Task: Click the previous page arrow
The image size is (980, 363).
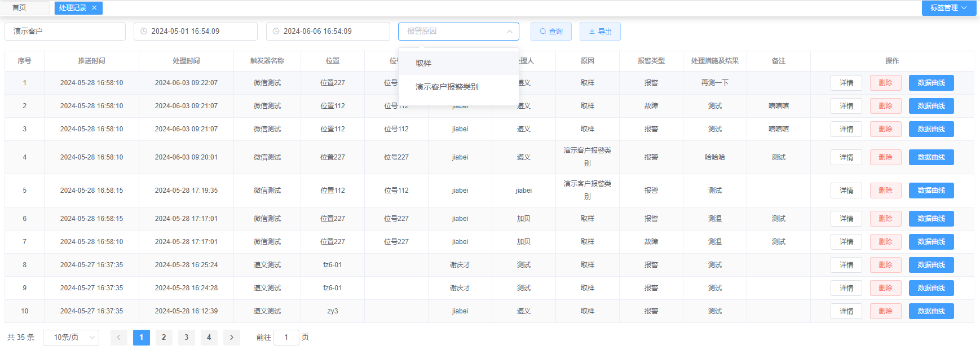Action: coord(119,338)
